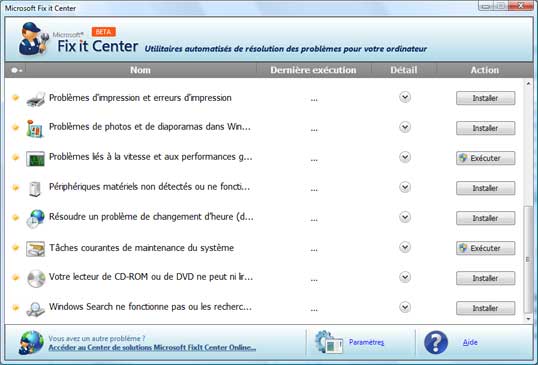538x365 pixels.
Task: Install the Windows Search fix
Action: pos(486,308)
